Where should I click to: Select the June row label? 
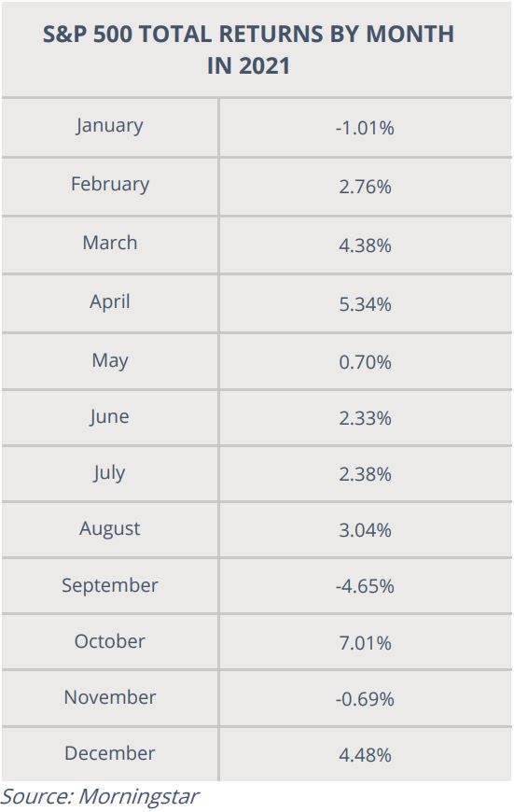click(109, 417)
